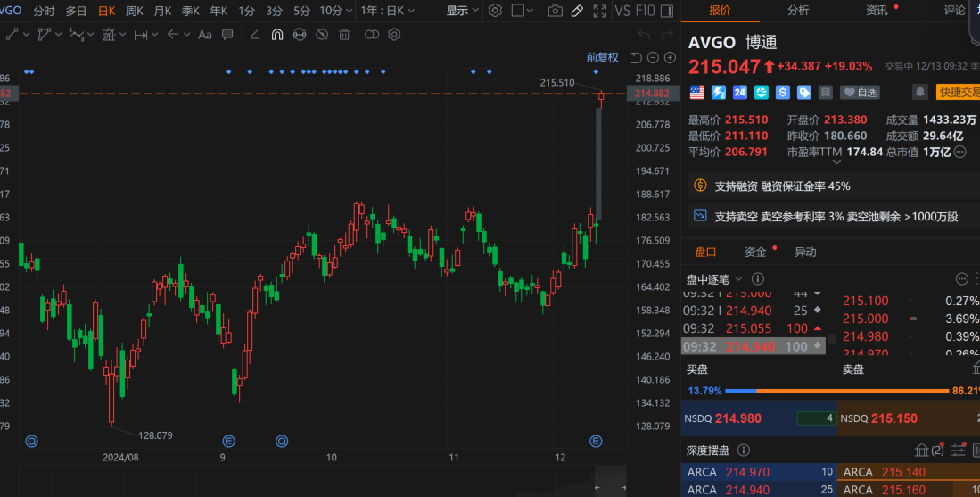Viewport: 980px width, 497px height.
Task: Switch to 周K weekly chart
Action: point(135,11)
